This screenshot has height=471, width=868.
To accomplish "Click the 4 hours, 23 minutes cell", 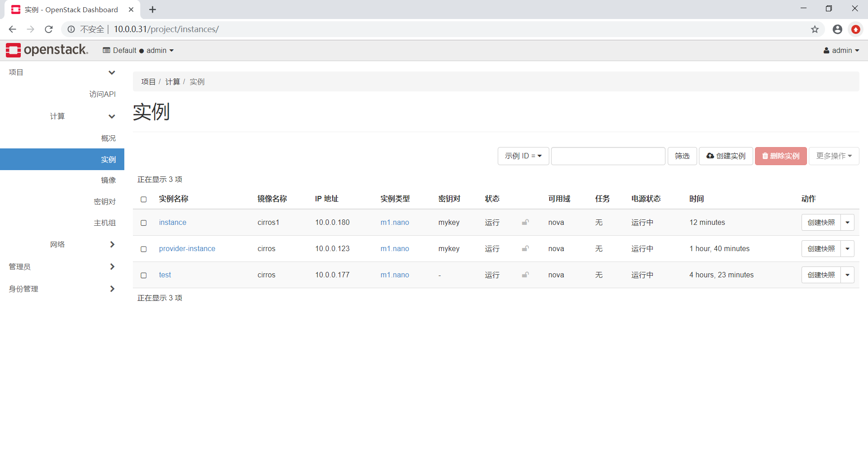I will click(722, 275).
